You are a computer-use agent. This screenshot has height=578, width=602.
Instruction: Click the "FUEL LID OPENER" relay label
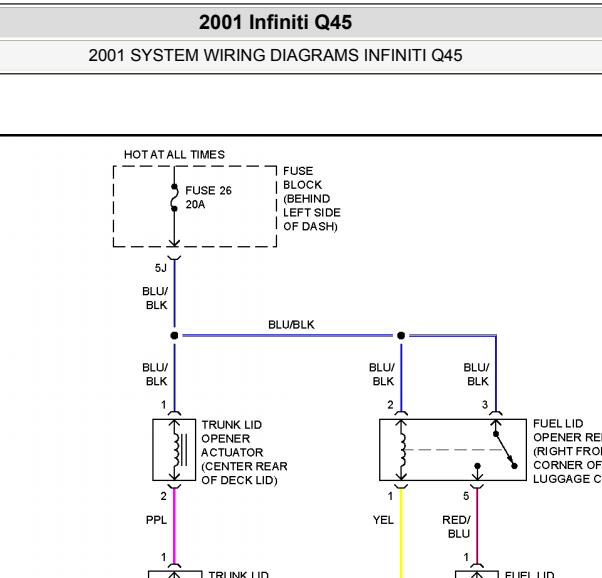click(x=567, y=451)
